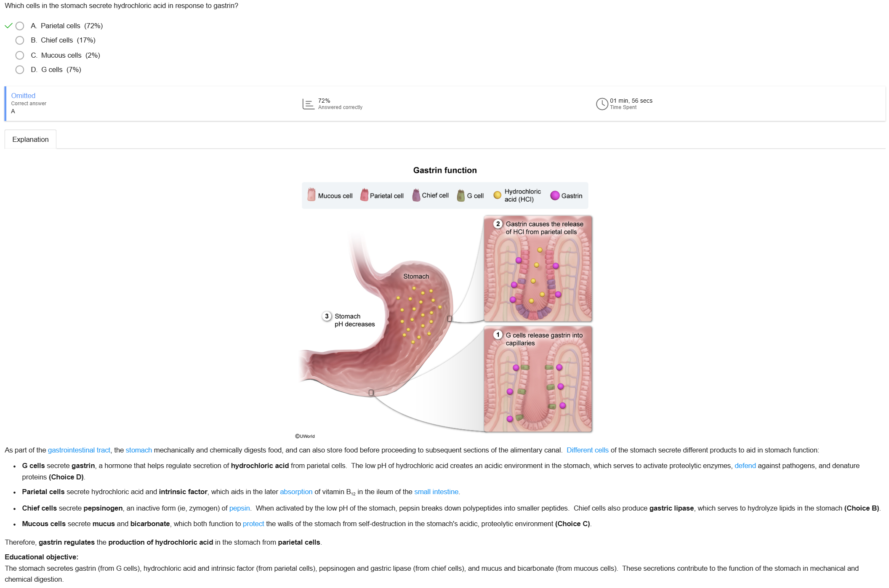The image size is (889, 588).
Task: Click the step 2 gastrin HCl release panel
Action: [x=538, y=269]
